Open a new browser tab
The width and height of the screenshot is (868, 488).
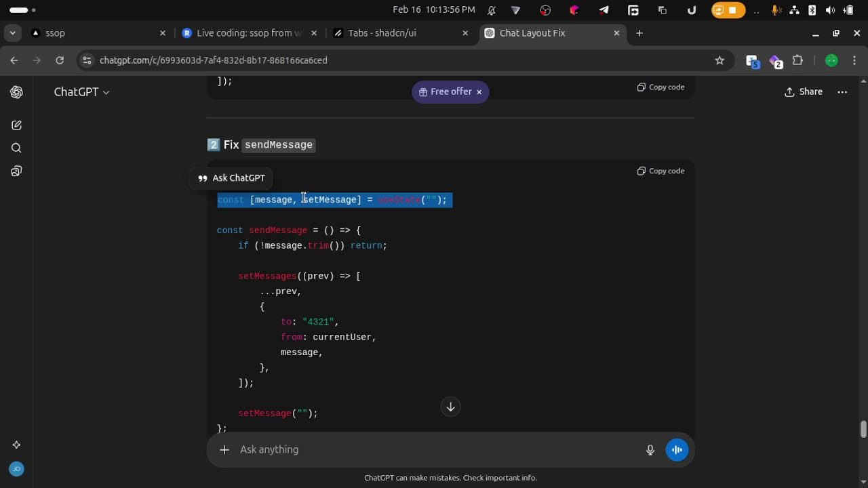point(639,33)
